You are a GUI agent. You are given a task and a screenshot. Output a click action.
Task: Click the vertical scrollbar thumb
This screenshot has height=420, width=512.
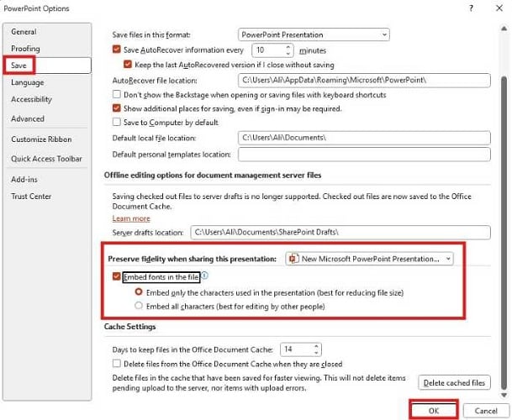click(x=504, y=233)
